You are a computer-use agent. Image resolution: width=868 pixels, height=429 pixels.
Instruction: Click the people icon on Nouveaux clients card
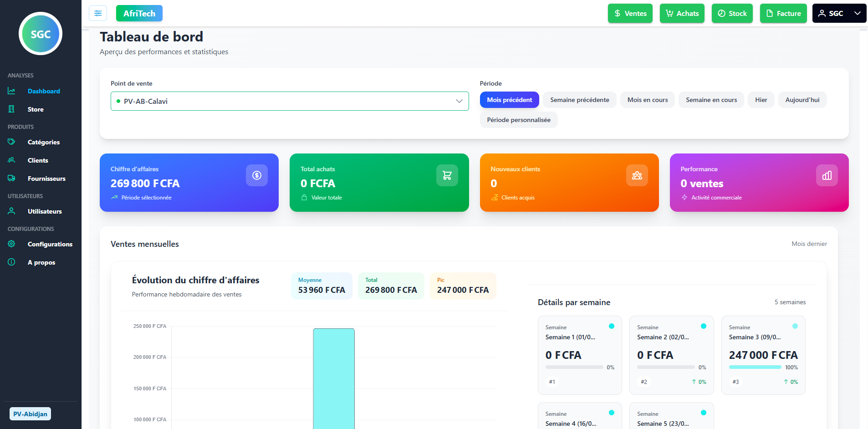(x=637, y=175)
